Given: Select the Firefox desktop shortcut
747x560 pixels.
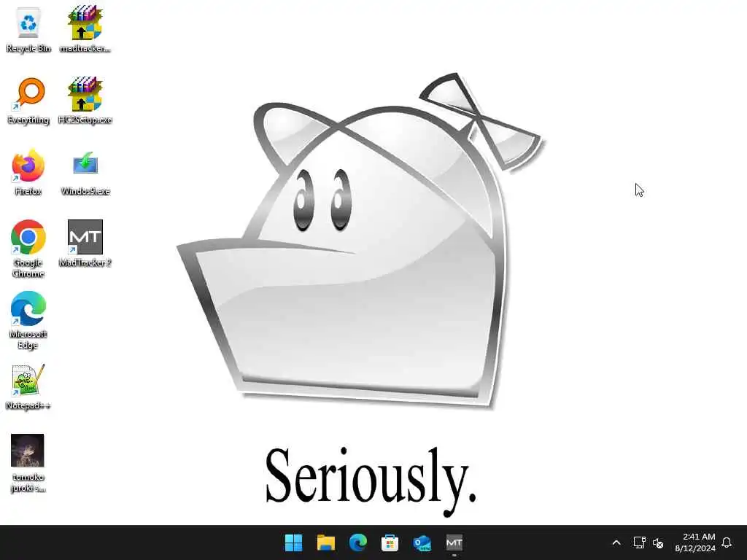Looking at the screenshot, I should [28, 172].
